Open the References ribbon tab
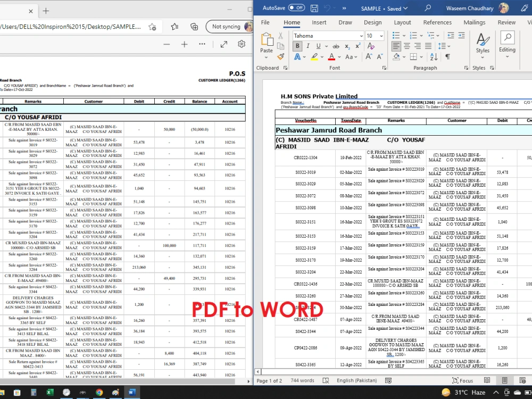This screenshot has width=532, height=399. pyautogui.click(x=437, y=22)
